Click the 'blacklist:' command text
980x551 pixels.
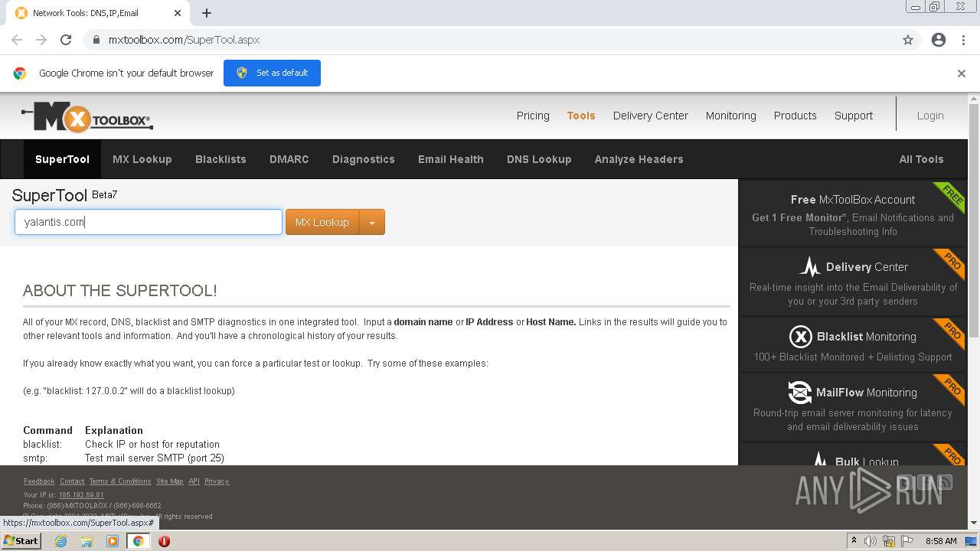coord(42,444)
